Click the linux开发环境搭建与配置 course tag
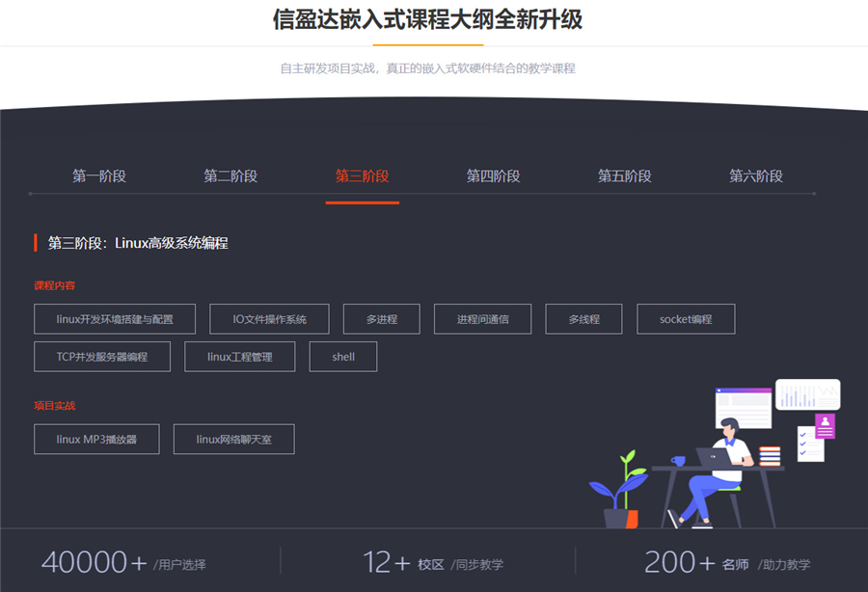Viewport: 868px width, 592px height. [x=113, y=318]
